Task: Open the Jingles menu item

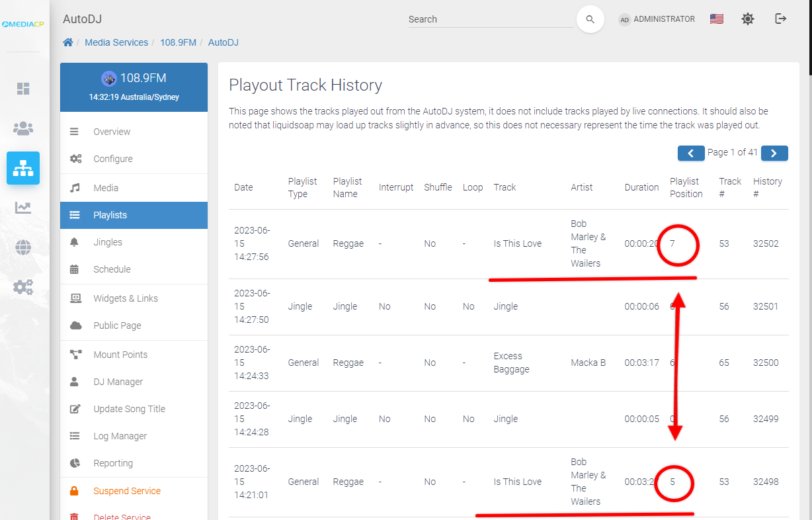Action: pyautogui.click(x=108, y=242)
